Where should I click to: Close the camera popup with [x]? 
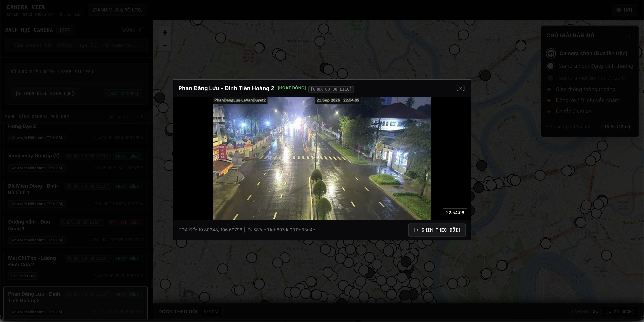460,88
